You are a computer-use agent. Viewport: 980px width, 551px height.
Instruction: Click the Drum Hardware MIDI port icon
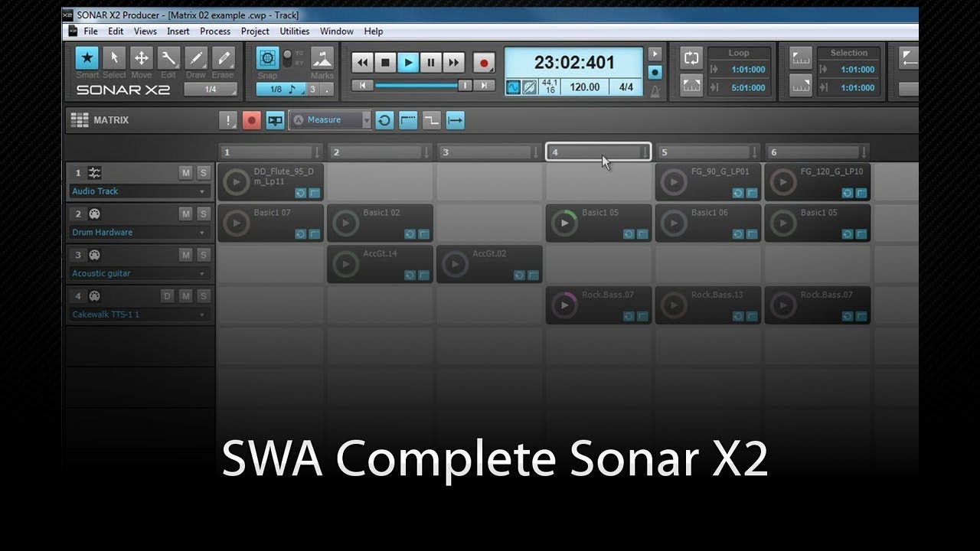click(x=94, y=214)
